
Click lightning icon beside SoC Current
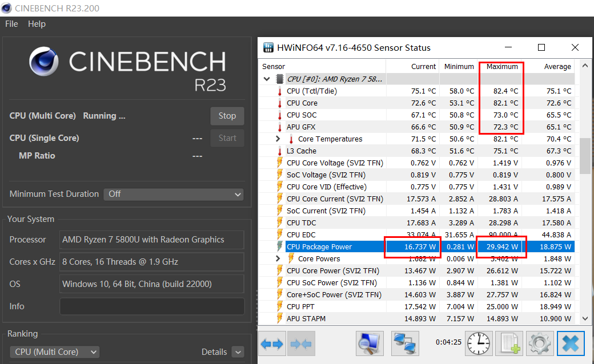click(279, 211)
